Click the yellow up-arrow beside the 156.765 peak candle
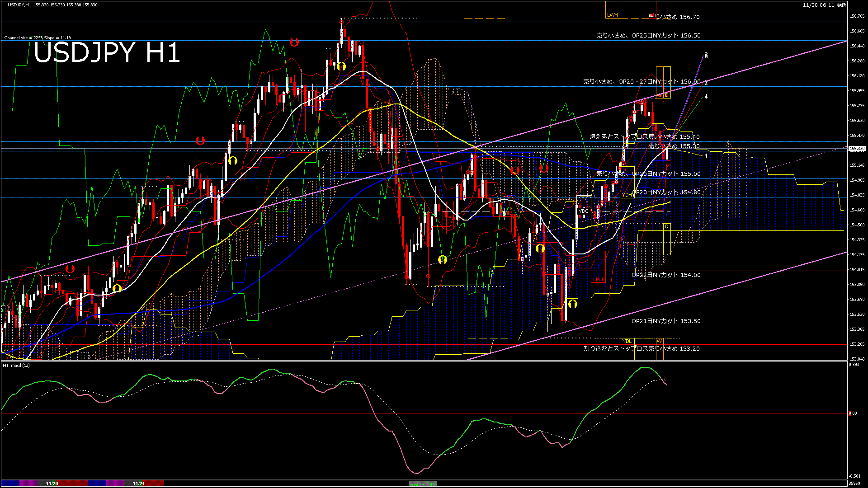The height and width of the screenshot is (488, 868). [x=341, y=66]
